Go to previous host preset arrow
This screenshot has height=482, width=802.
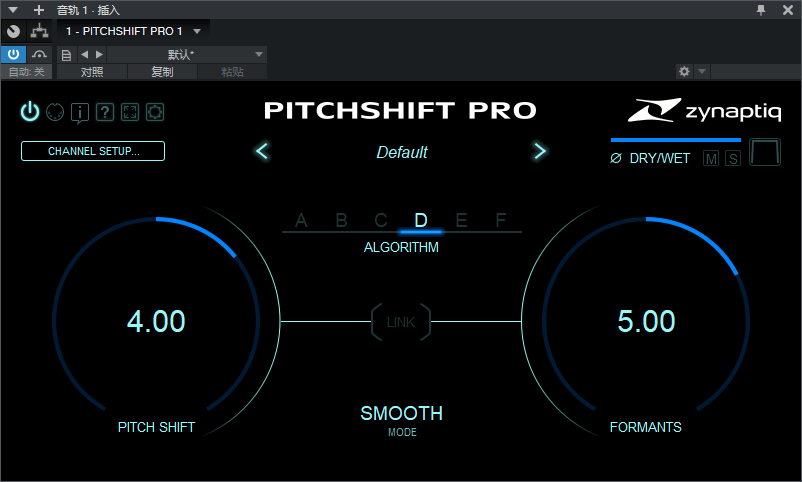84,54
